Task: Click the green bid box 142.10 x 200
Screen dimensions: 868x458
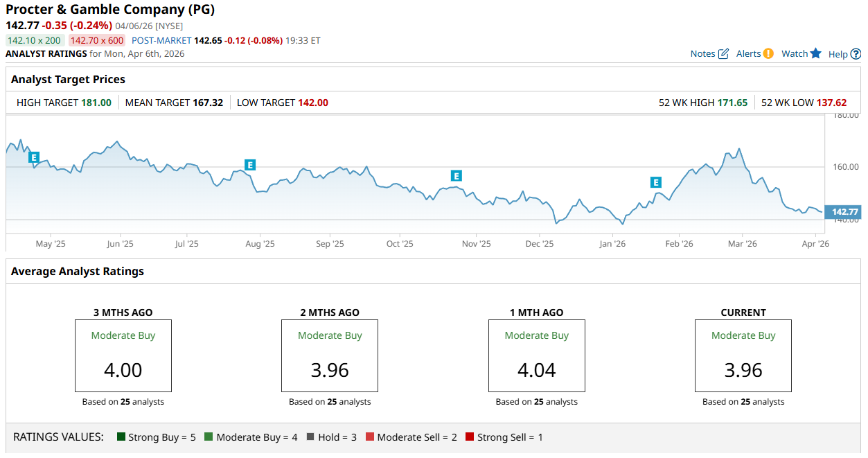Action: 34,40
